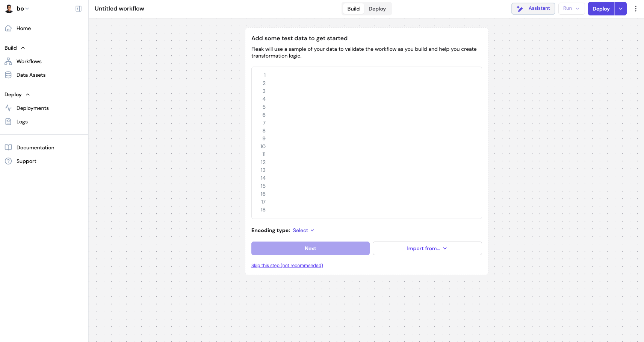
Task: Switch to the Deploy tab
Action: click(377, 8)
